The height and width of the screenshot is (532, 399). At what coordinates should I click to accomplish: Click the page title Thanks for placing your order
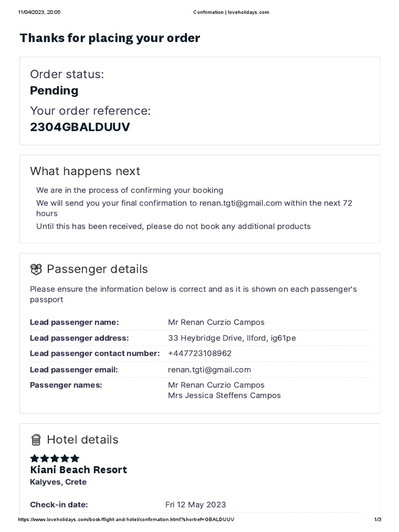(x=110, y=38)
